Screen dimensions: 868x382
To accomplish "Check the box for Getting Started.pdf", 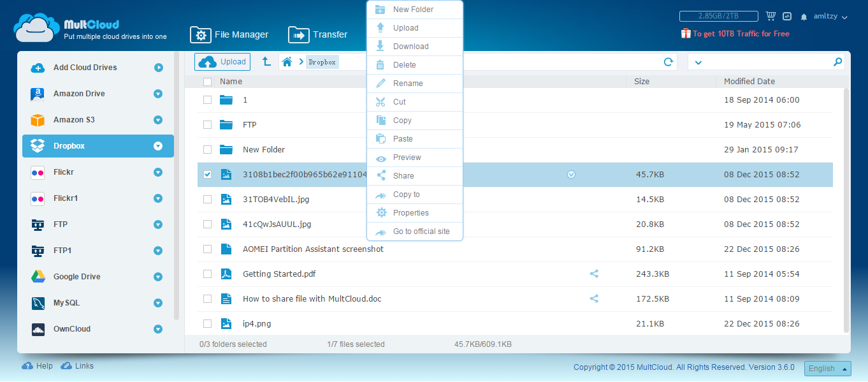I will (207, 274).
